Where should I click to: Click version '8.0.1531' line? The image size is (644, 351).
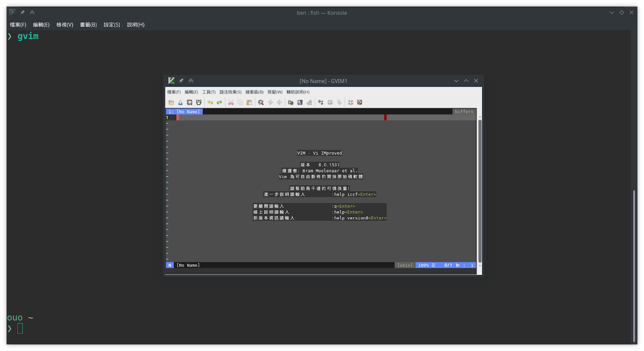coord(320,165)
